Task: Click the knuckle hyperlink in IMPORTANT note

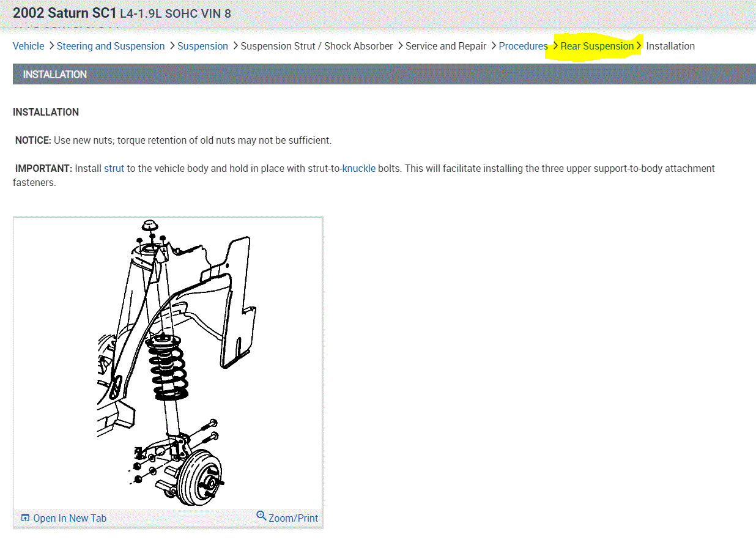Action: pos(359,168)
